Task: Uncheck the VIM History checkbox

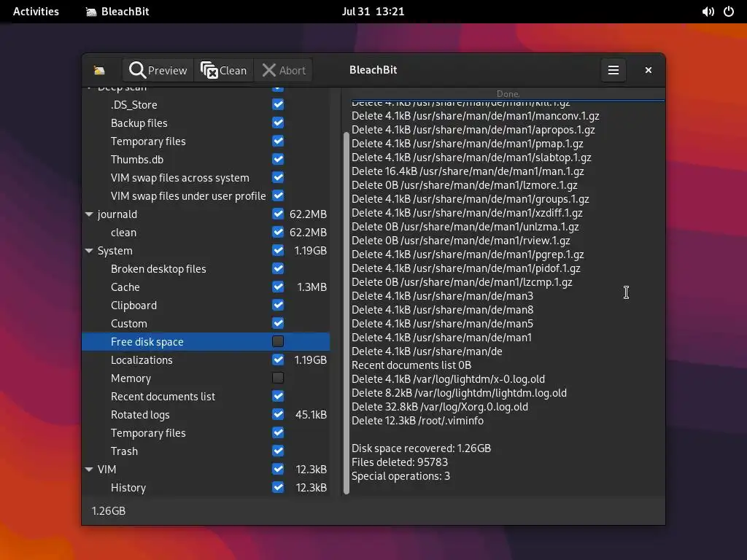Action: tap(278, 487)
